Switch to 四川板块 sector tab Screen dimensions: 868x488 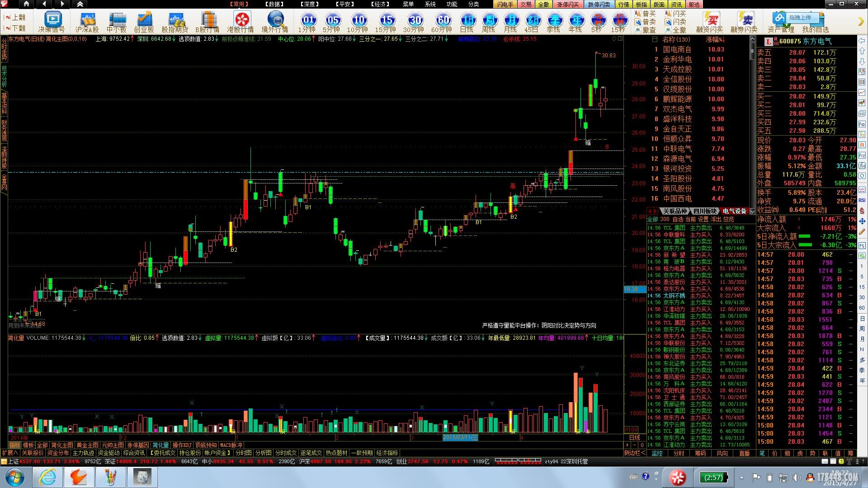pyautogui.click(x=705, y=211)
